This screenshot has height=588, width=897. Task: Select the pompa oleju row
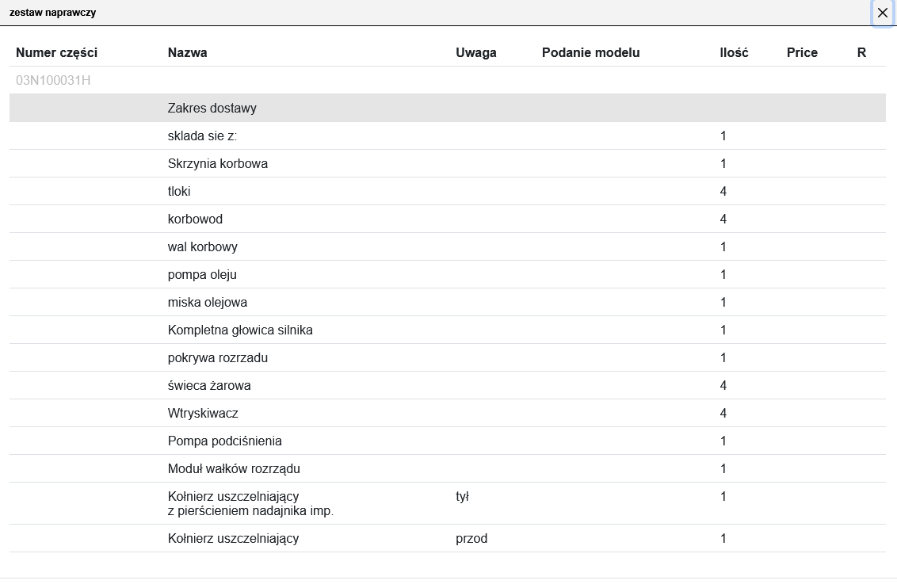(202, 275)
